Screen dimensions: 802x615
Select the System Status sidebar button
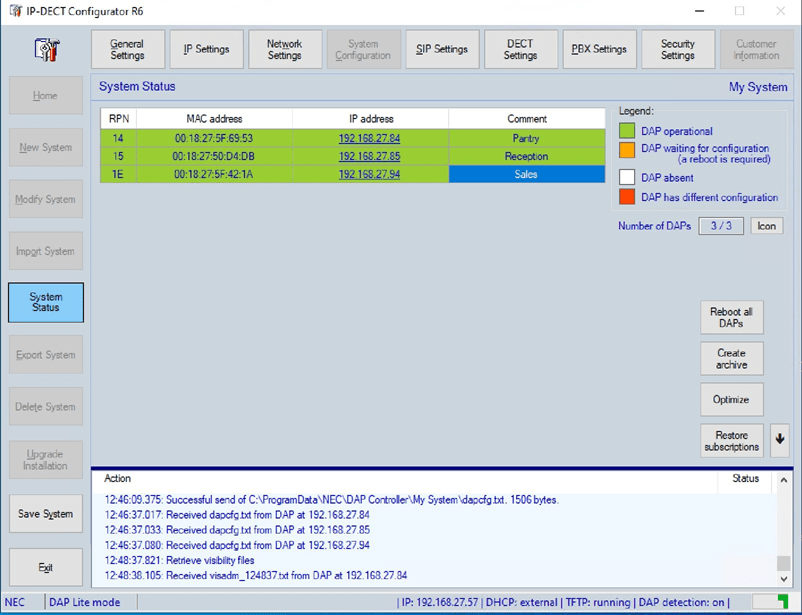tap(46, 302)
